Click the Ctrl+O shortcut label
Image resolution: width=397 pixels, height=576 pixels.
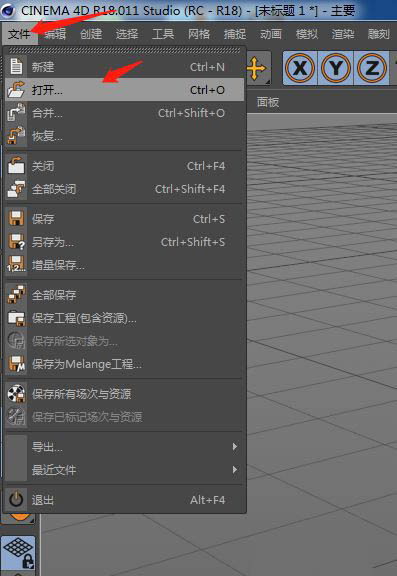[x=207, y=90]
